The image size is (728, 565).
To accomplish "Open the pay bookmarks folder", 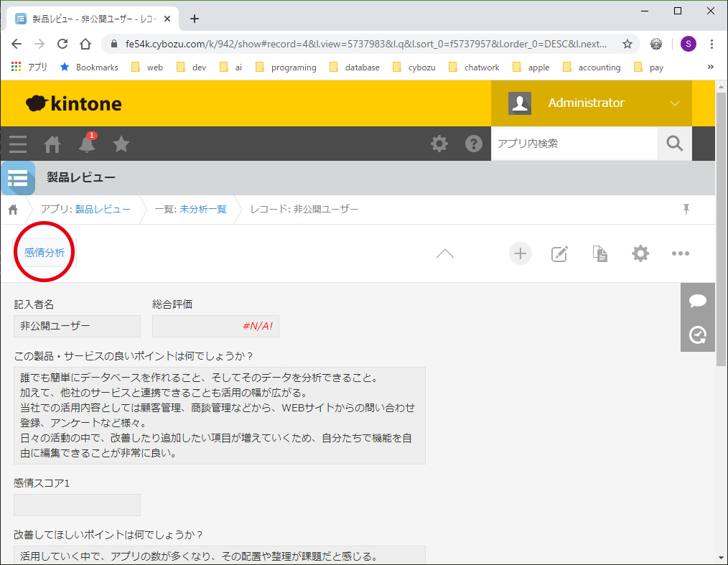I will [x=648, y=67].
